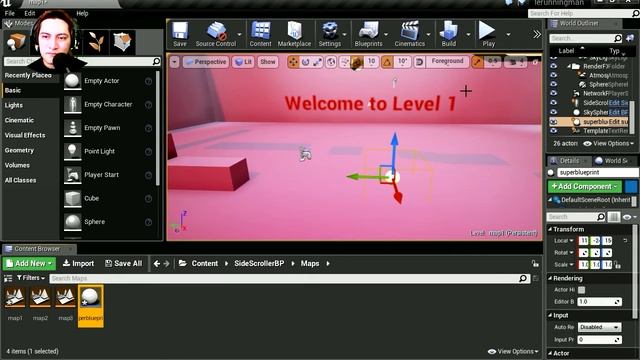640x360 pixels.
Task: Open the Filters dropdown
Action: pyautogui.click(x=31, y=278)
